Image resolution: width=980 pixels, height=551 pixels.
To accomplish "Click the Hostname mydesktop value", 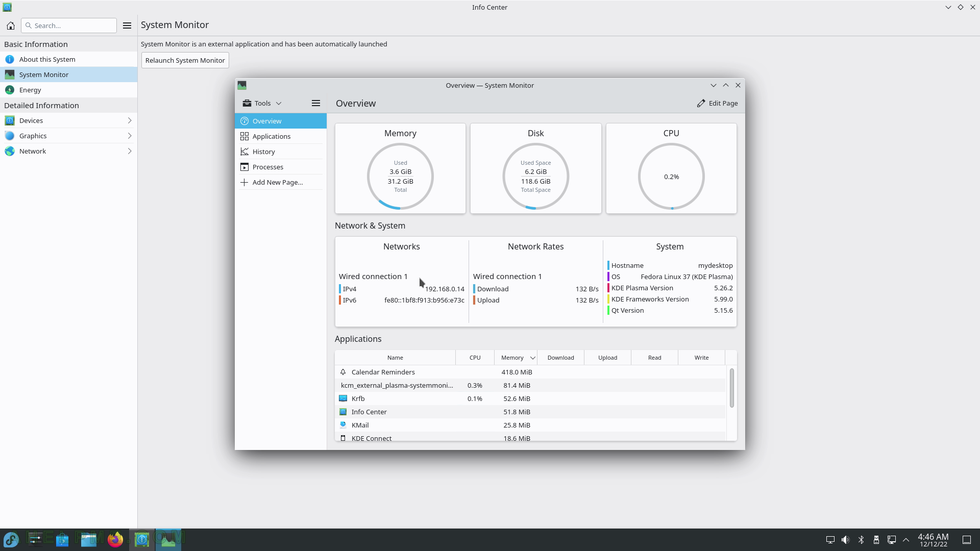I will (715, 265).
